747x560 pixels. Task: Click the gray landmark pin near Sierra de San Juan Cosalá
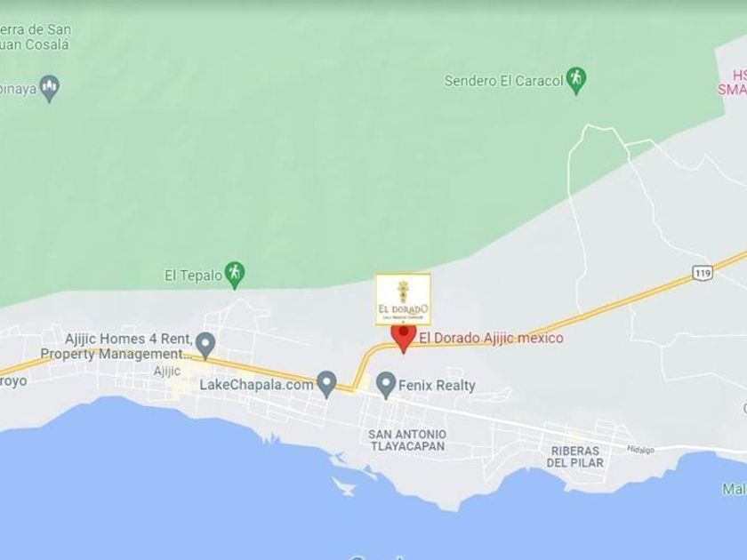(x=49, y=88)
